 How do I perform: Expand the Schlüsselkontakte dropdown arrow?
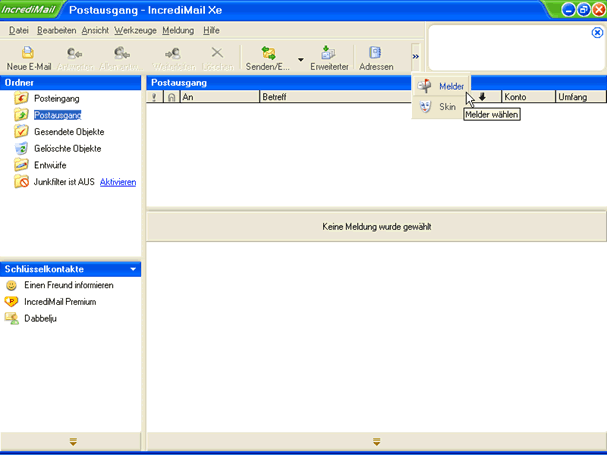(133, 269)
